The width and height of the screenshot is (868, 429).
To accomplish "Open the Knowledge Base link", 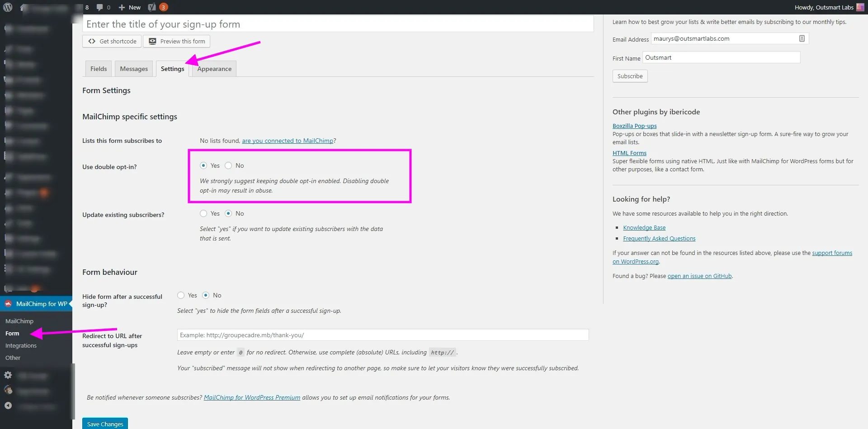I will 644,227.
